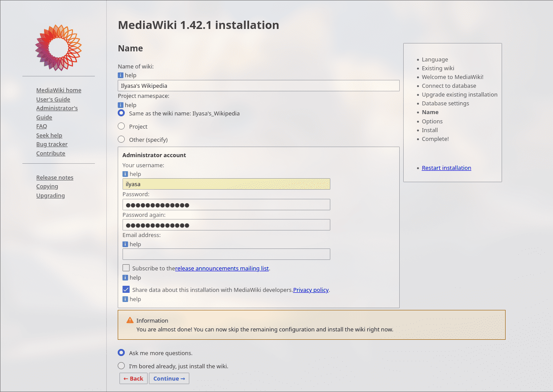Open the Copying link

[47, 187]
